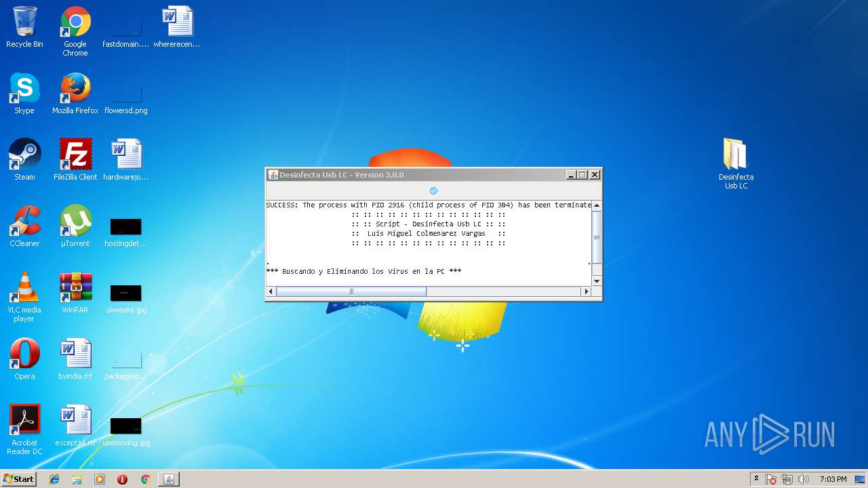Viewport: 868px width, 488px height.
Task: Select the hardwarejo Word document icon
Action: (x=126, y=161)
